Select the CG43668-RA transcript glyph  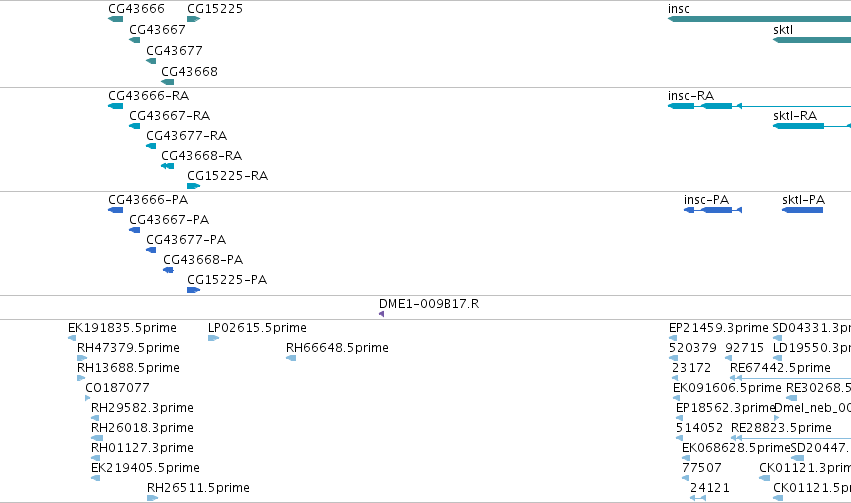[x=168, y=166]
